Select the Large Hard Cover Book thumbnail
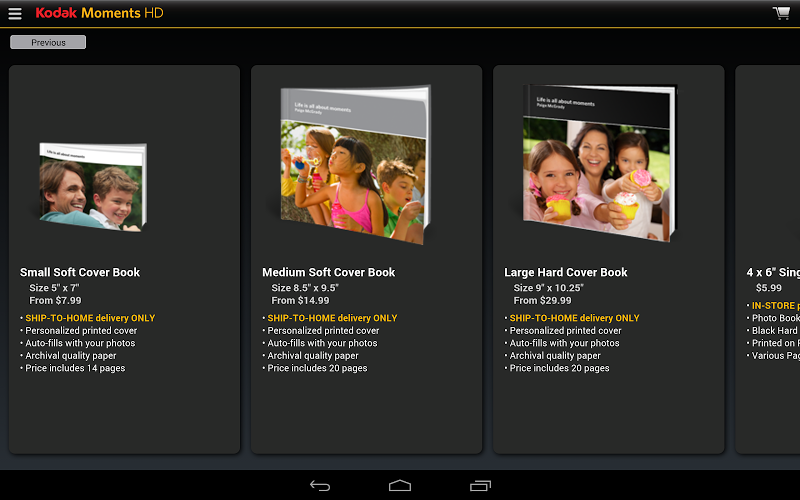The width and height of the screenshot is (800, 500). click(600, 163)
